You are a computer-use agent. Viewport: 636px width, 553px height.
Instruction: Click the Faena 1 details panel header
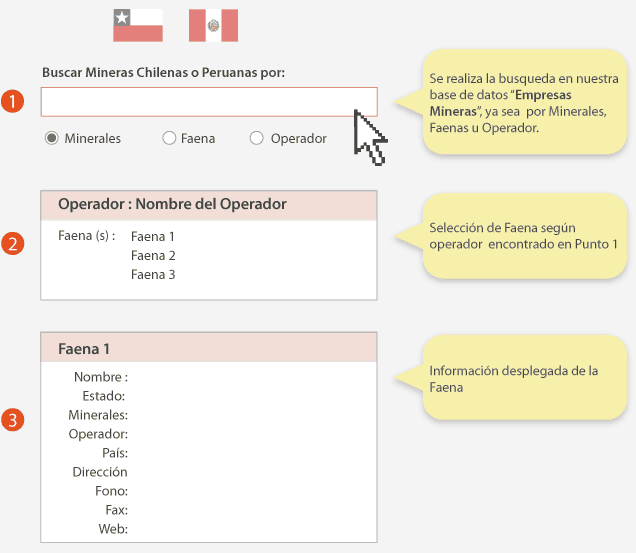(209, 348)
